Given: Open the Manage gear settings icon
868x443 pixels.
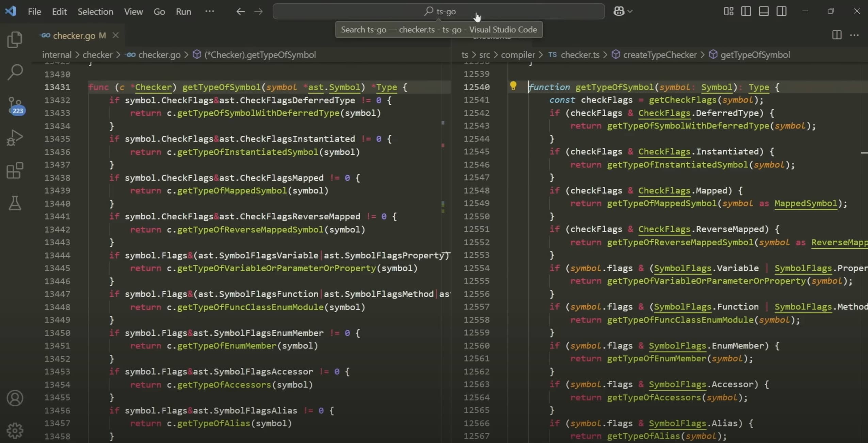Looking at the screenshot, I should click(x=15, y=431).
